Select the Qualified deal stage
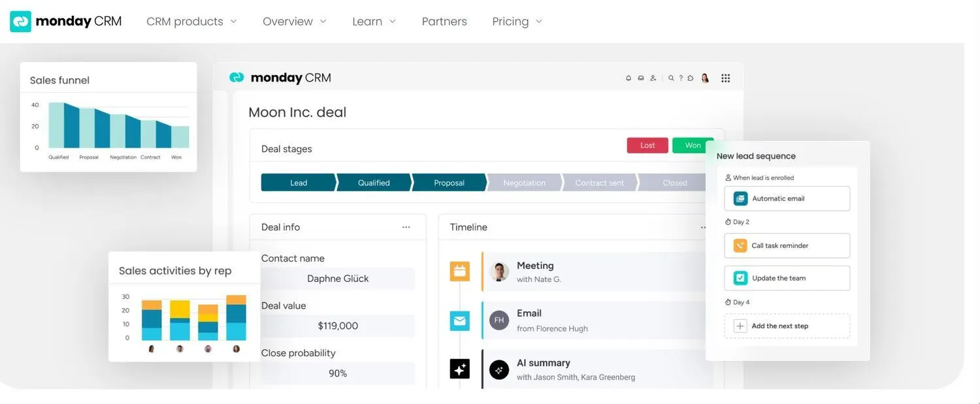Image resolution: width=980 pixels, height=404 pixels. 374,183
